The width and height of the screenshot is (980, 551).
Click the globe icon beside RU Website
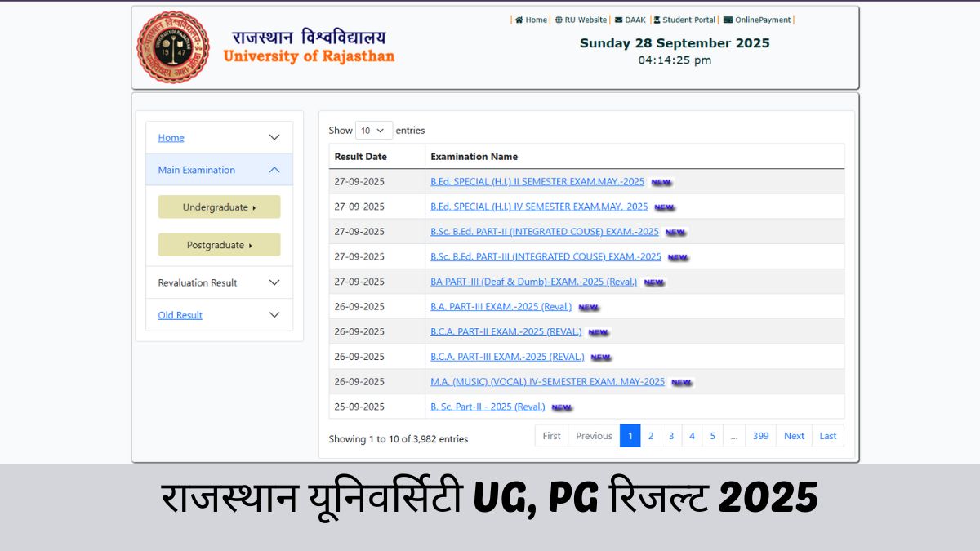point(559,20)
